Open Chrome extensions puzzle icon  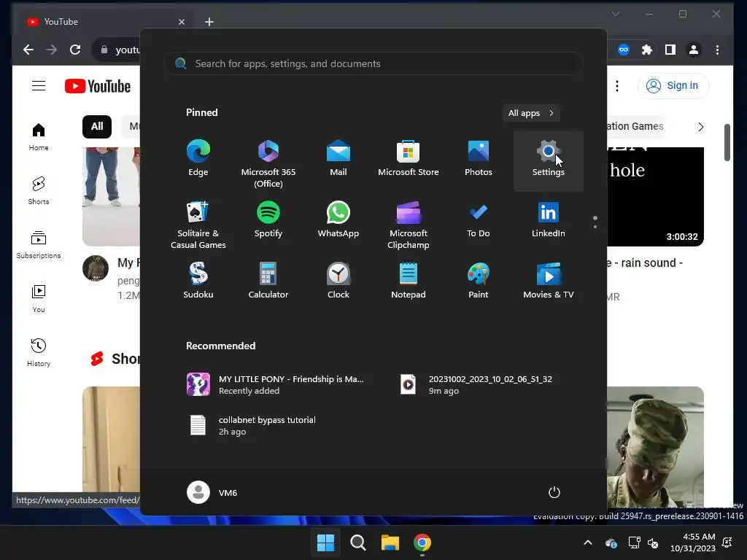(x=647, y=50)
